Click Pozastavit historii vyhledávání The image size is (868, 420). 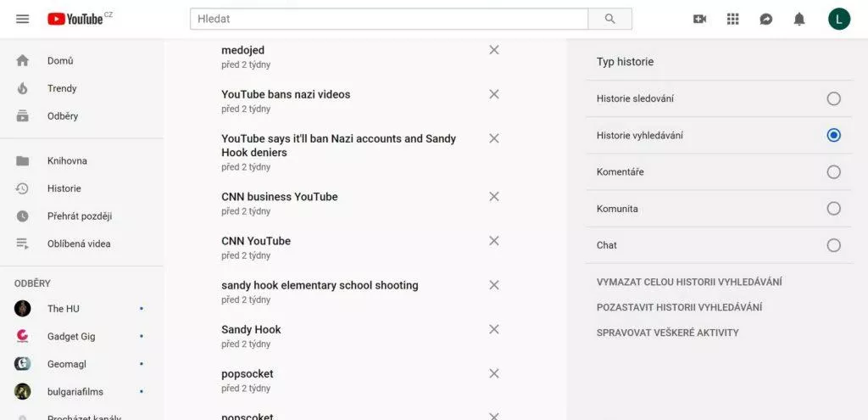click(679, 307)
